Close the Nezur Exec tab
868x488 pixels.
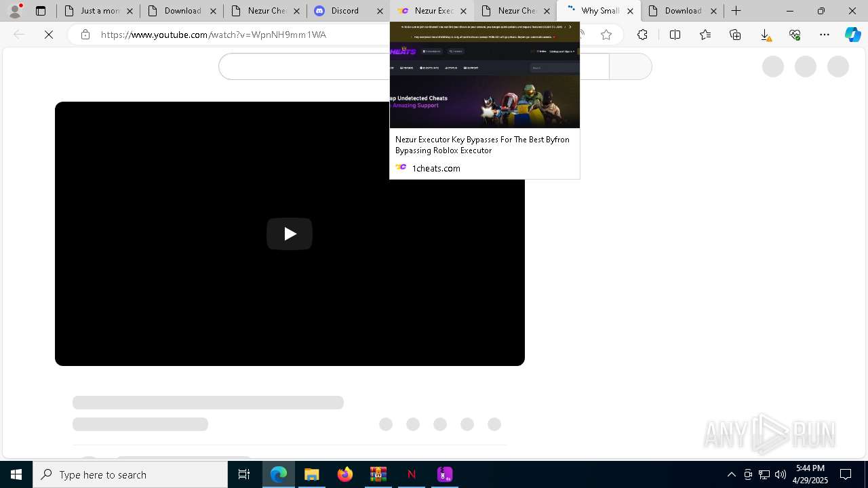464,11
